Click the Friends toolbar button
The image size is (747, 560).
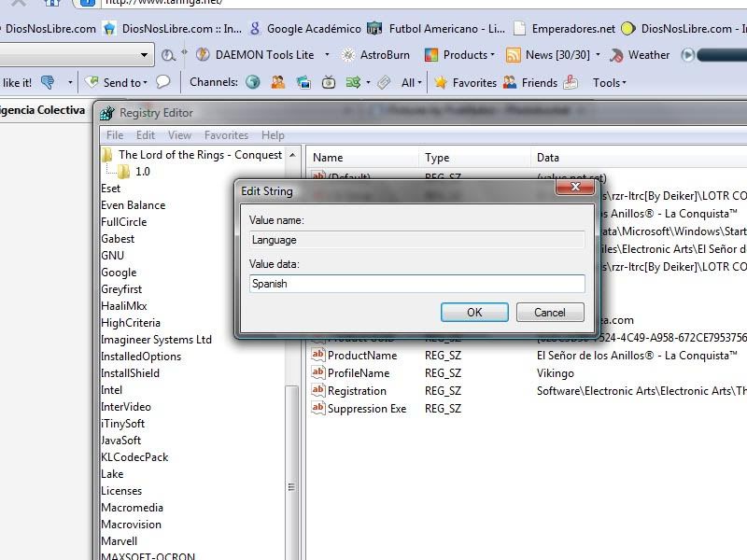(530, 82)
